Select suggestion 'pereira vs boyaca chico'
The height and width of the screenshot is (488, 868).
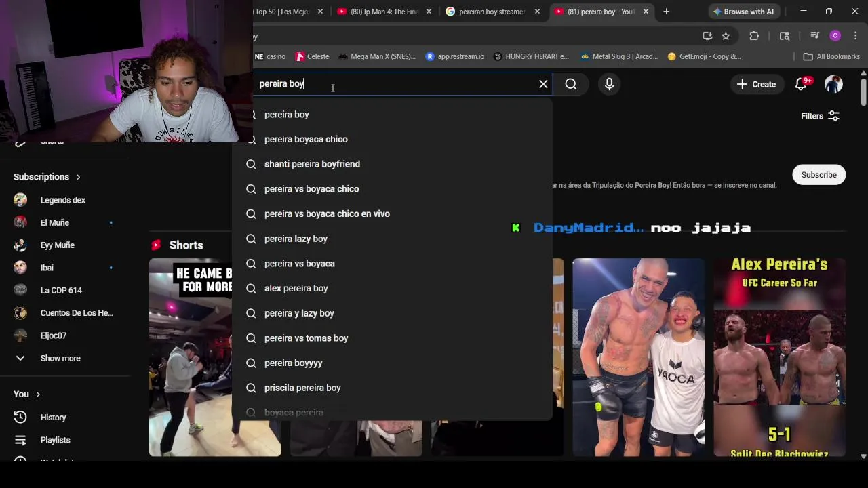click(392, 189)
